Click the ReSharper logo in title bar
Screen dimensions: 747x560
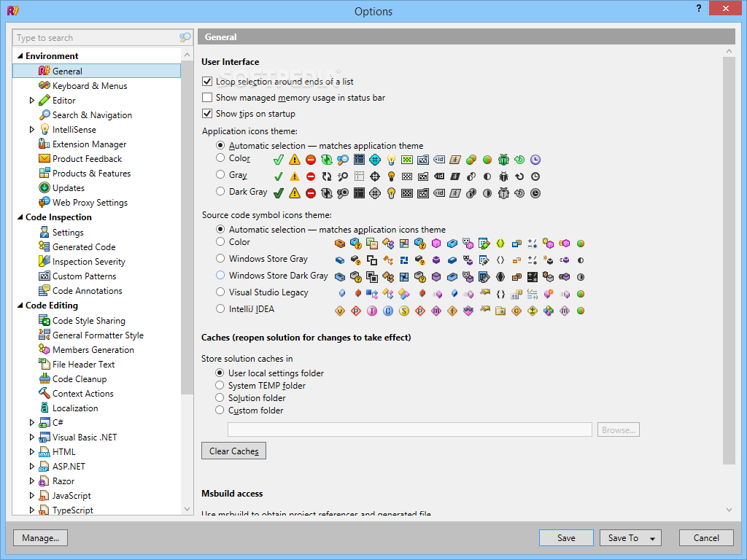pyautogui.click(x=13, y=10)
